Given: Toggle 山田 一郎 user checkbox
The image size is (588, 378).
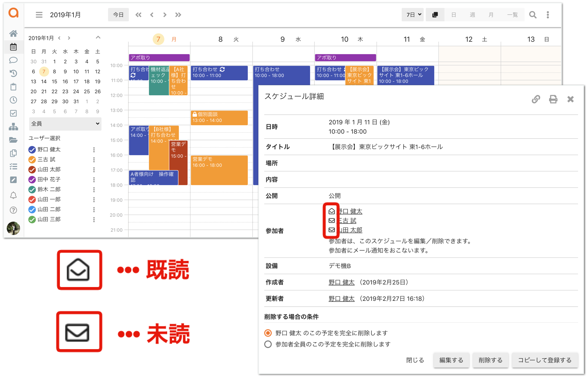Looking at the screenshot, I should coord(32,199).
